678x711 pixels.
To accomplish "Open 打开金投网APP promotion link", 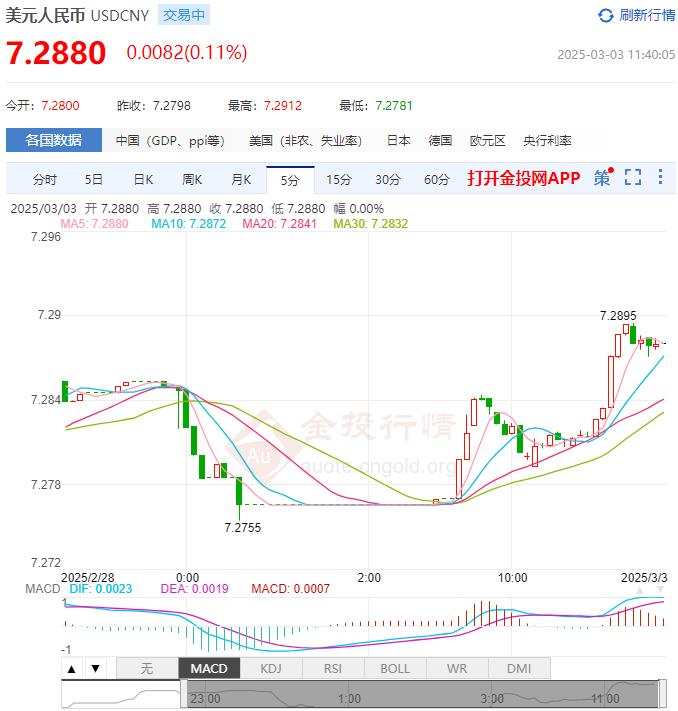I will tap(523, 178).
